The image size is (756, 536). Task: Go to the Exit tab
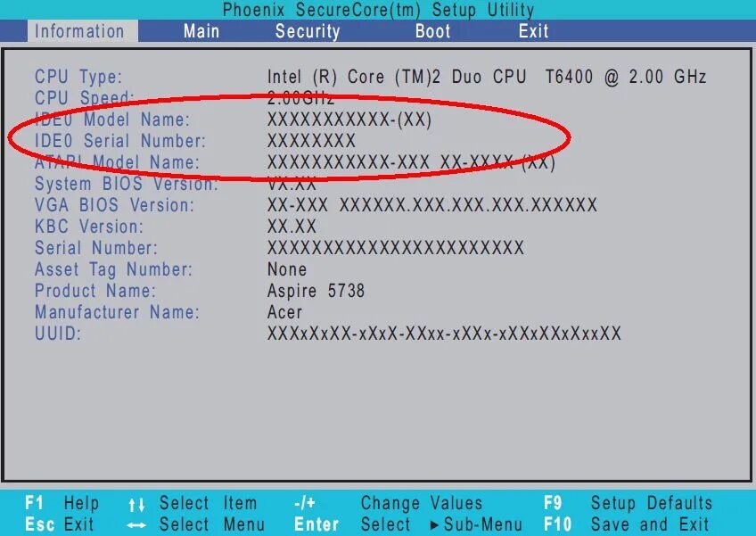[533, 31]
